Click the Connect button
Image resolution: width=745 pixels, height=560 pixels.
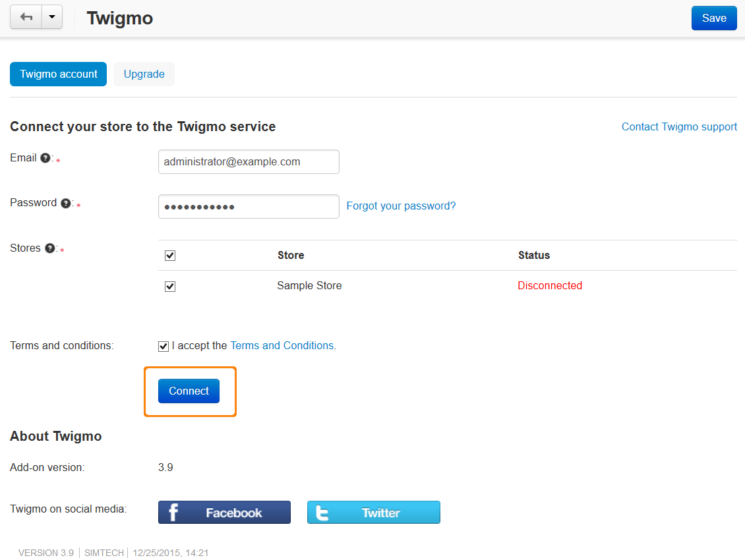[189, 391]
